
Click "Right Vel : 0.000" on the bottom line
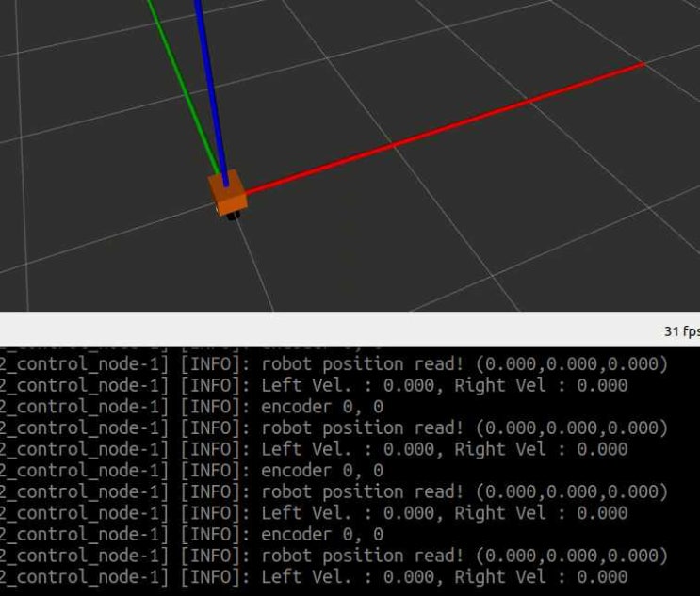pos(541,577)
